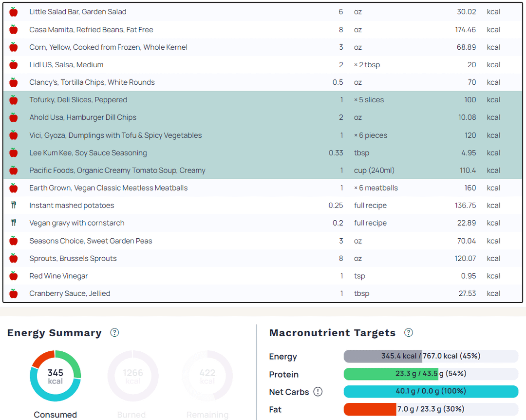Change the oz unit for Brussels Sprouts
The width and height of the screenshot is (526, 420).
click(358, 258)
